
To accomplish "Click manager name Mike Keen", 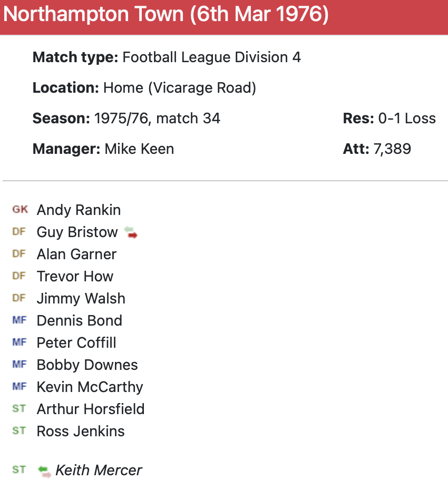I will tap(139, 149).
